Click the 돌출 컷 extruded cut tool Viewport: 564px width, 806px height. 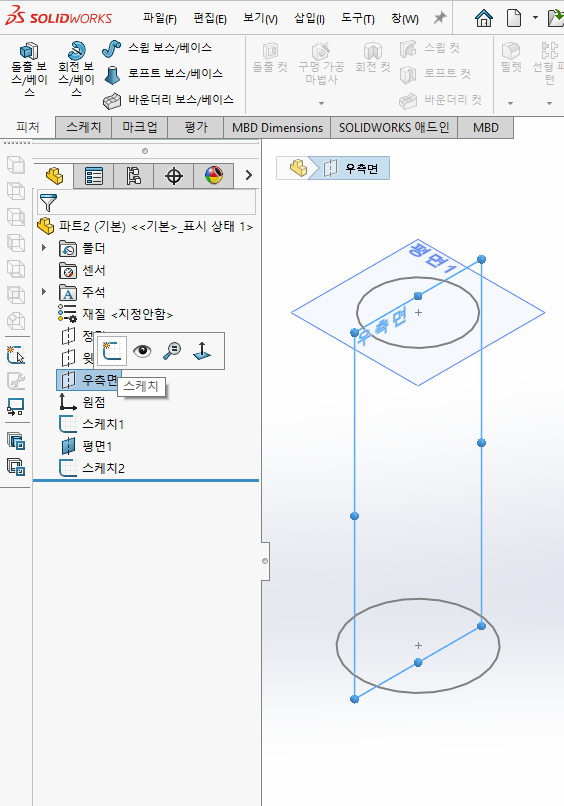click(270, 58)
